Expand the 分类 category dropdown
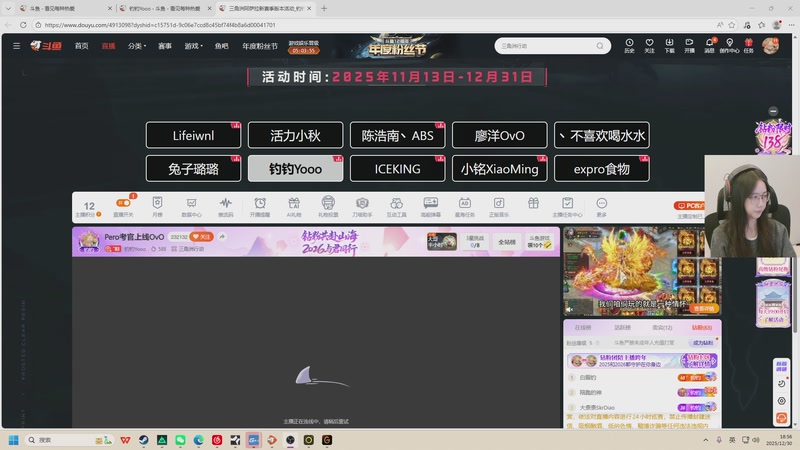 137,46
